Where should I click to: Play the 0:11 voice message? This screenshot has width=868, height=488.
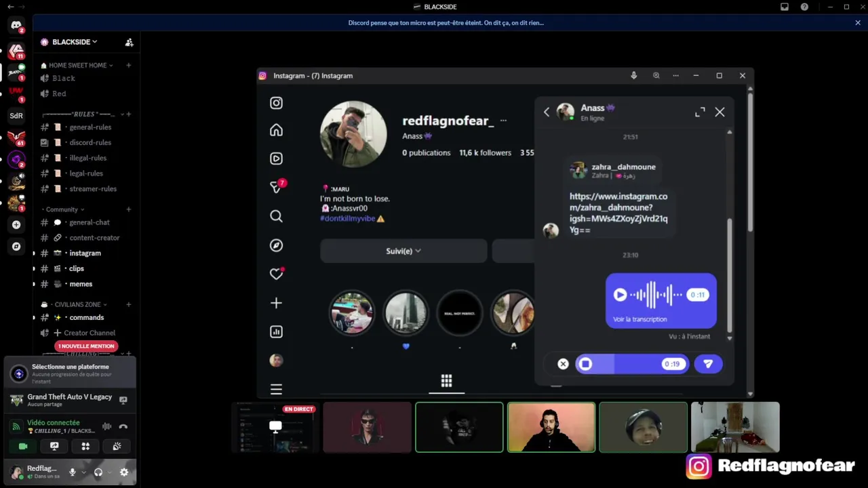(x=620, y=295)
